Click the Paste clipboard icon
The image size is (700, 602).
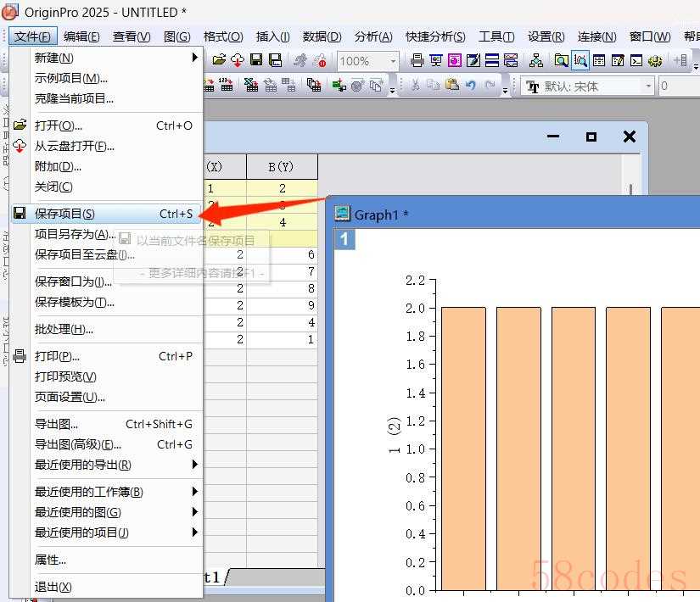452,85
